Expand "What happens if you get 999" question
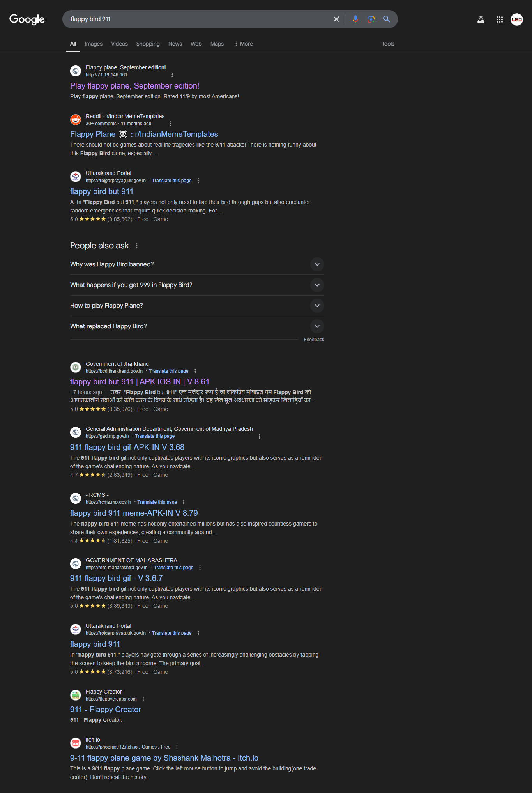This screenshot has height=793, width=532. [x=197, y=285]
